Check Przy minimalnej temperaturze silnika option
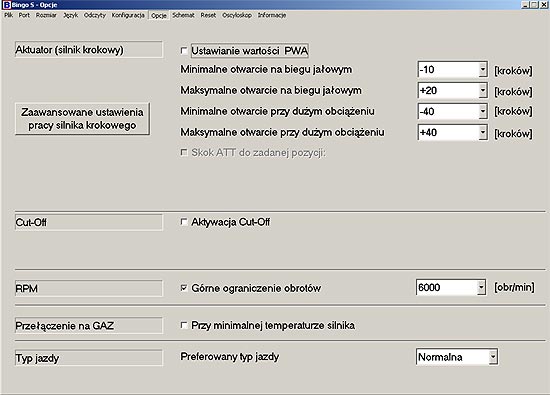This screenshot has width=550, height=395. click(x=184, y=325)
